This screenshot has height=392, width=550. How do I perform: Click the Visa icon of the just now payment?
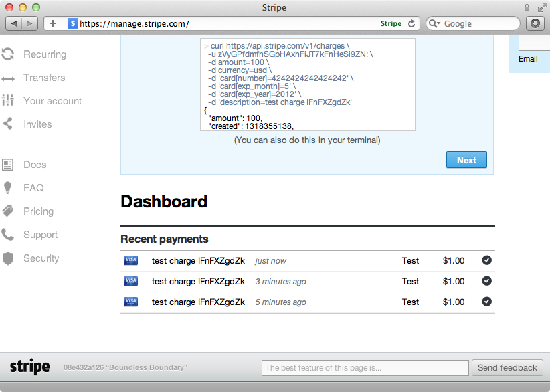131,260
